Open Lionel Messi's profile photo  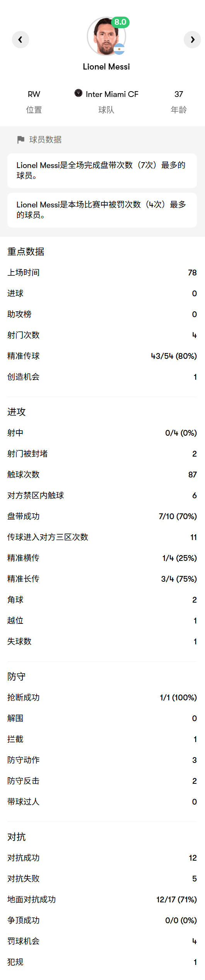click(106, 37)
